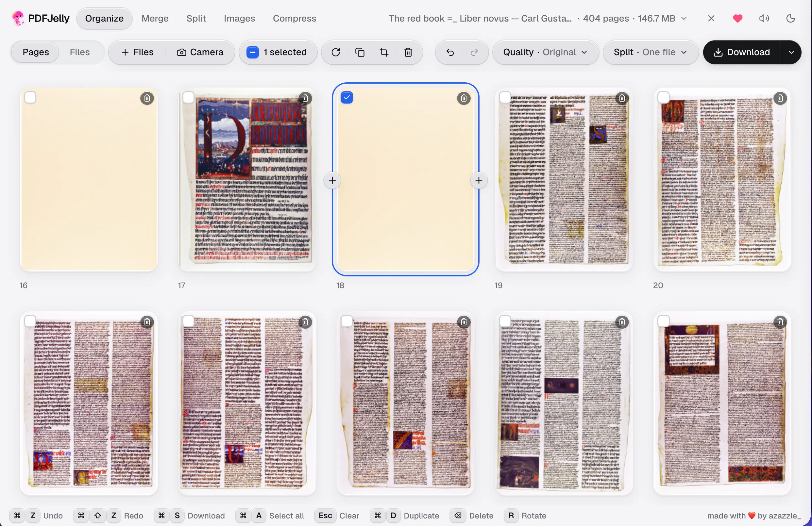812x526 pixels.
Task: Tick the checkbox on the first second-row page
Action: 30,321
